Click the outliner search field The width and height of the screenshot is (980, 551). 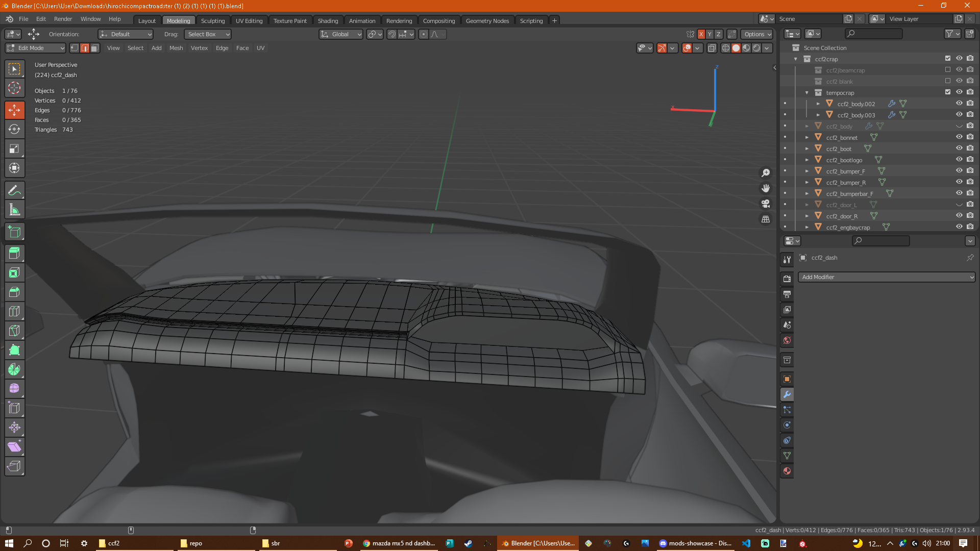874,34
